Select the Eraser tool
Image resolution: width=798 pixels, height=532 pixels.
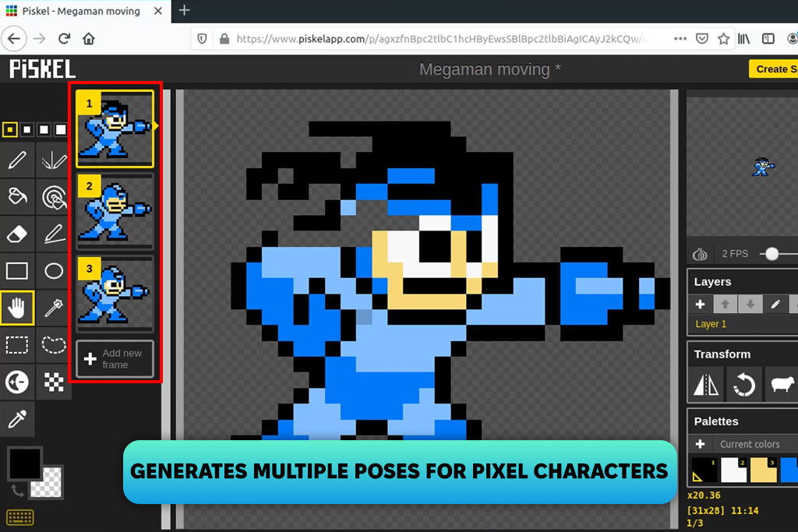tap(17, 234)
